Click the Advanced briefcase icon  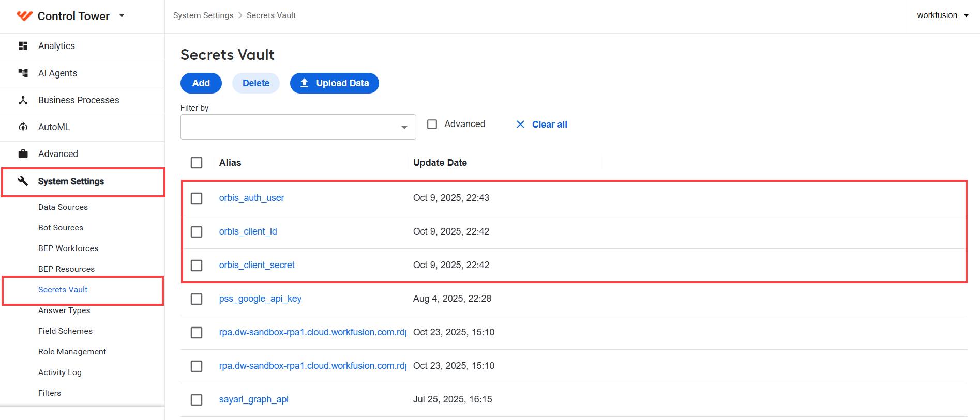[23, 154]
